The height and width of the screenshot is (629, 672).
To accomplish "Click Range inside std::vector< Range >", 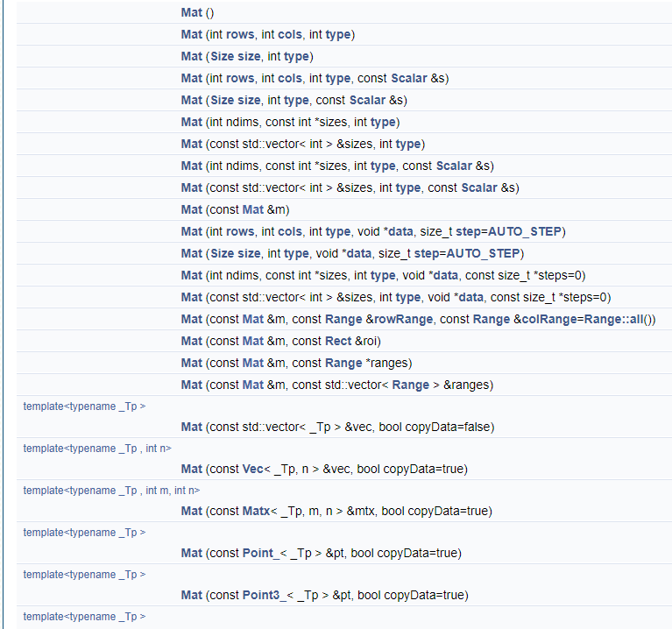I will coord(411,385).
